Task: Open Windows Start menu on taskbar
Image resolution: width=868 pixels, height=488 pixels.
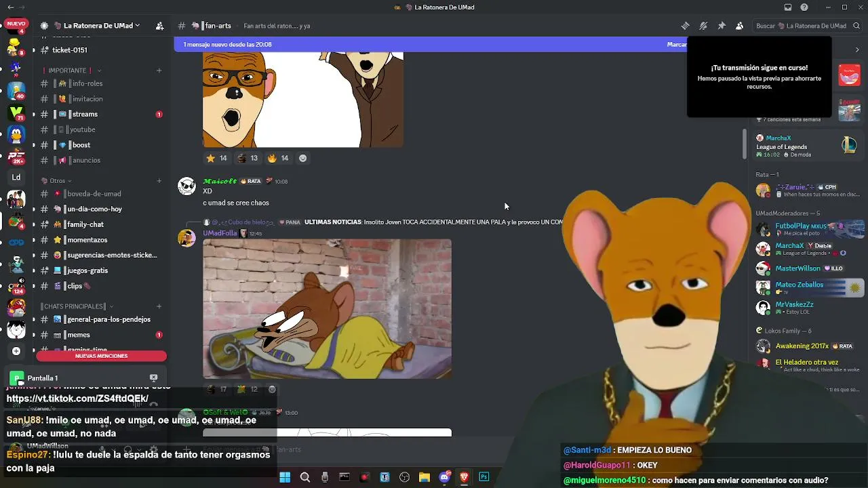Action: point(285,477)
